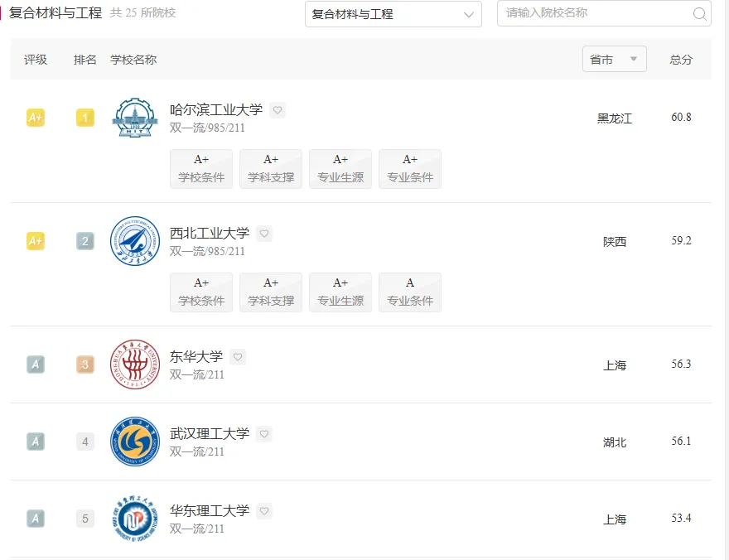This screenshot has height=560, width=729.
Task: Click the 复合材料与工程 page heading
Action: [56, 13]
